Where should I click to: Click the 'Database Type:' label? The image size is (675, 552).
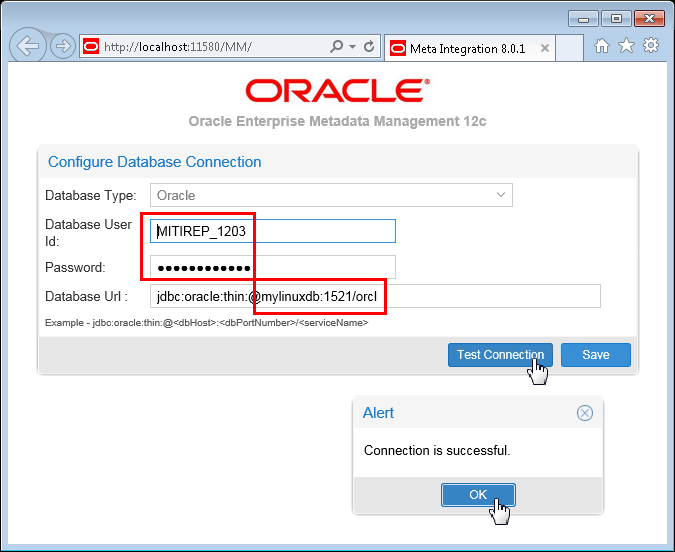(x=91, y=195)
